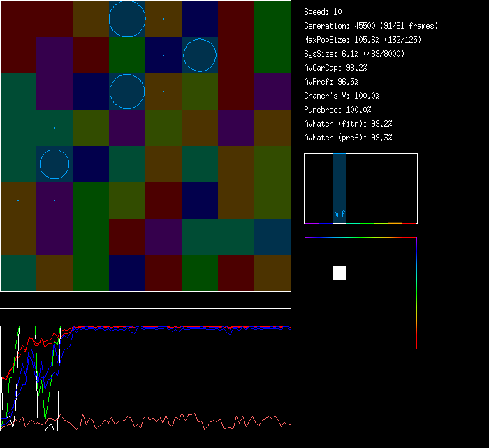Click the red line in the bottom time graph
489x448 pixels.
pos(175,420)
